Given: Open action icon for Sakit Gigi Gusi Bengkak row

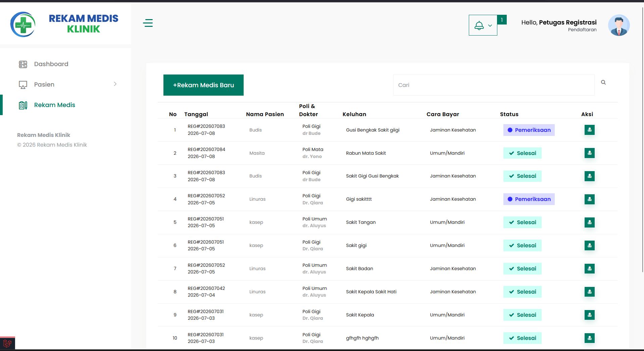Looking at the screenshot, I should [589, 176].
